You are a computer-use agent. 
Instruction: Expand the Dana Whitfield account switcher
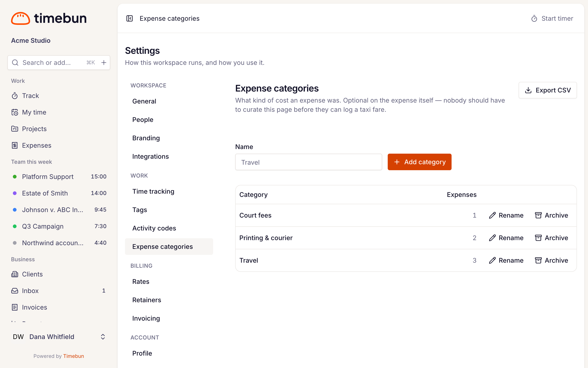(x=59, y=337)
